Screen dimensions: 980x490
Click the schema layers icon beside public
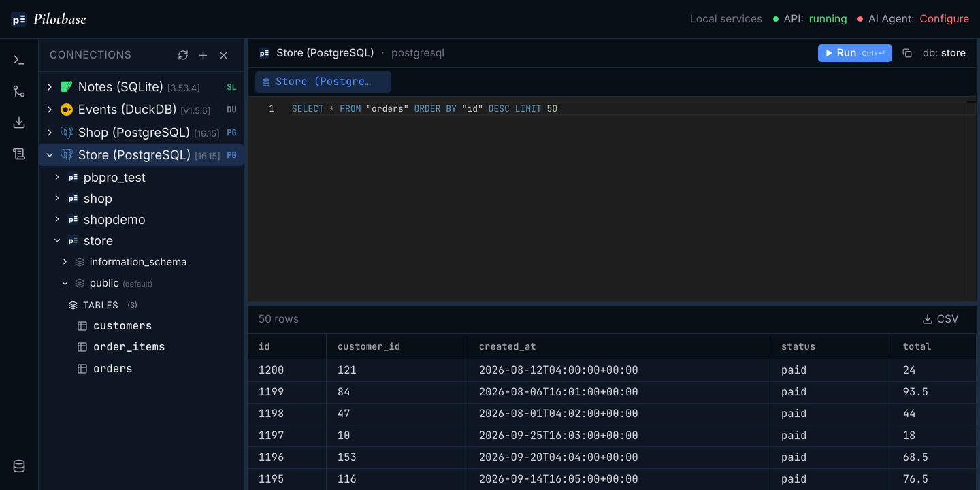click(80, 283)
